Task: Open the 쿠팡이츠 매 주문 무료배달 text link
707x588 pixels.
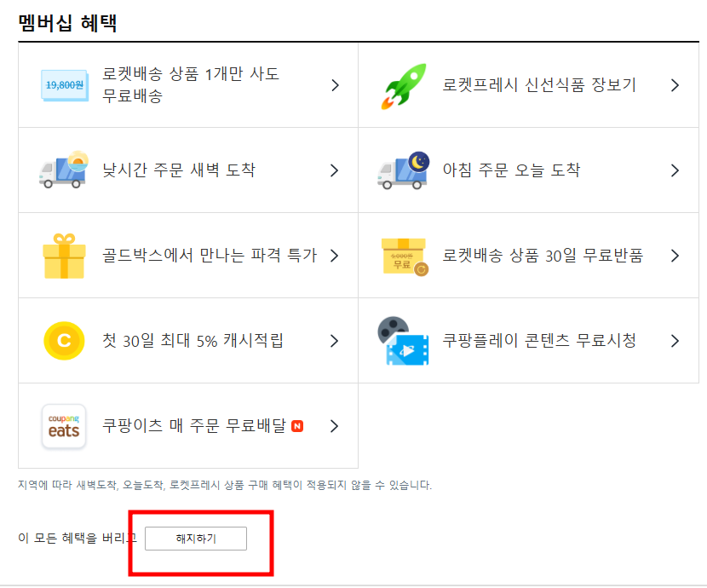Action: click(x=194, y=426)
